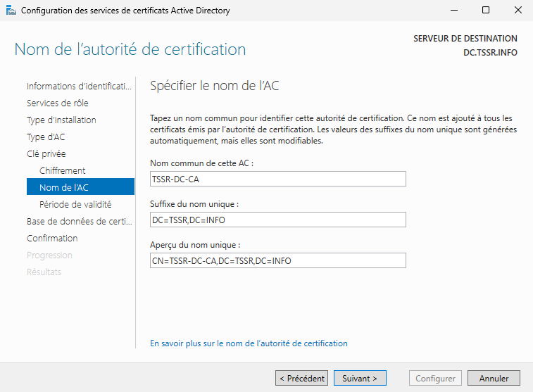The width and height of the screenshot is (533, 392).
Task: Open the Informations d'identification step
Action: pyautogui.click(x=79, y=87)
